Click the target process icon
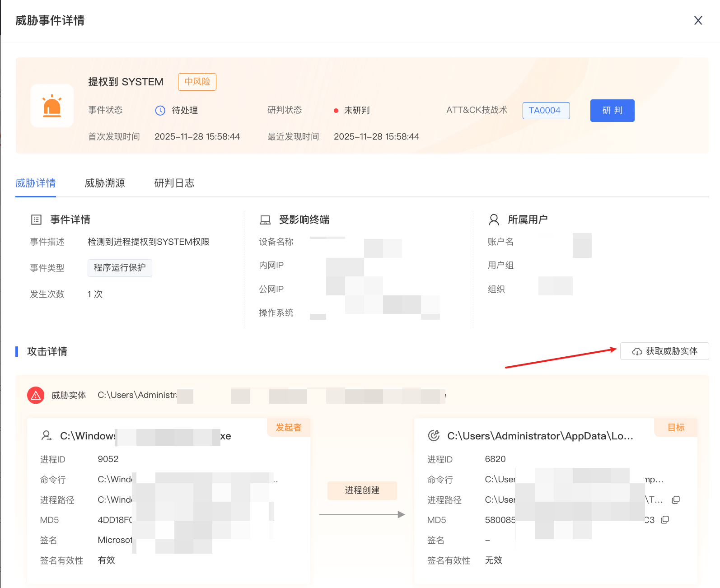 pyautogui.click(x=434, y=436)
